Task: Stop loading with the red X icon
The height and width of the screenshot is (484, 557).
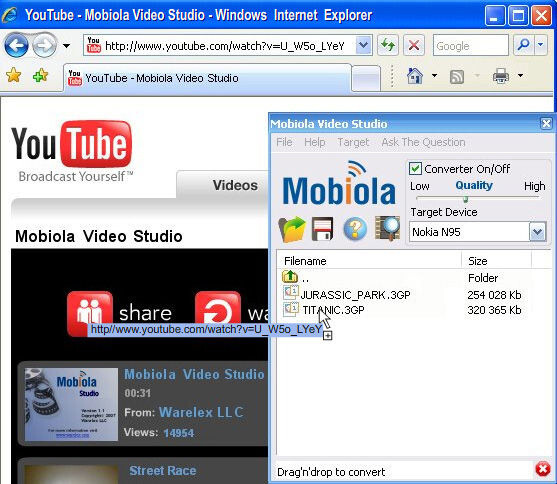Action: (x=414, y=45)
